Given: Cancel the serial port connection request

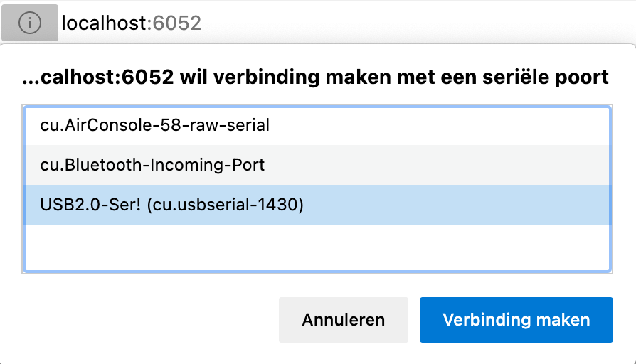Looking at the screenshot, I should (x=344, y=320).
